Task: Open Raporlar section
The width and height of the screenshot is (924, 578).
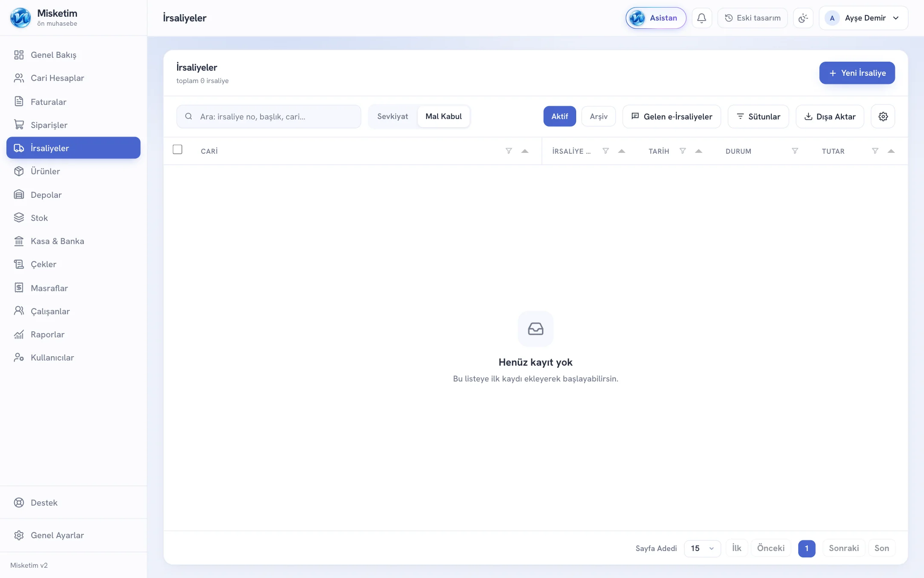Action: point(74,334)
